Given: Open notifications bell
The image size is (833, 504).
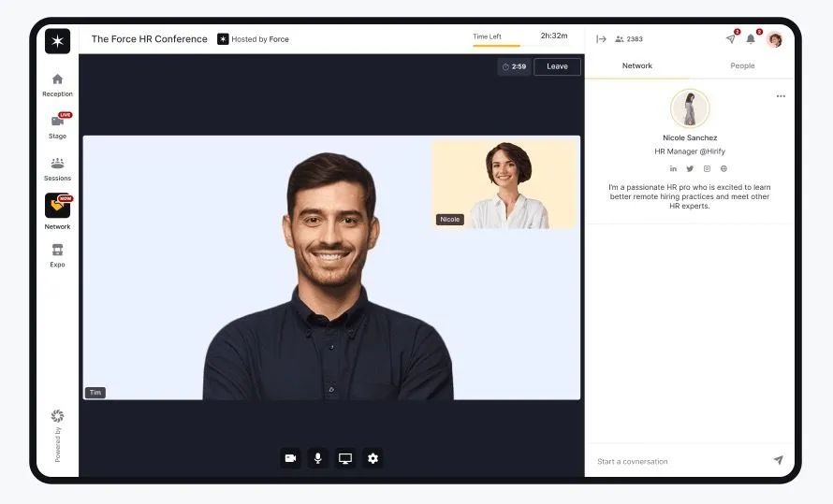Looking at the screenshot, I should 751,38.
